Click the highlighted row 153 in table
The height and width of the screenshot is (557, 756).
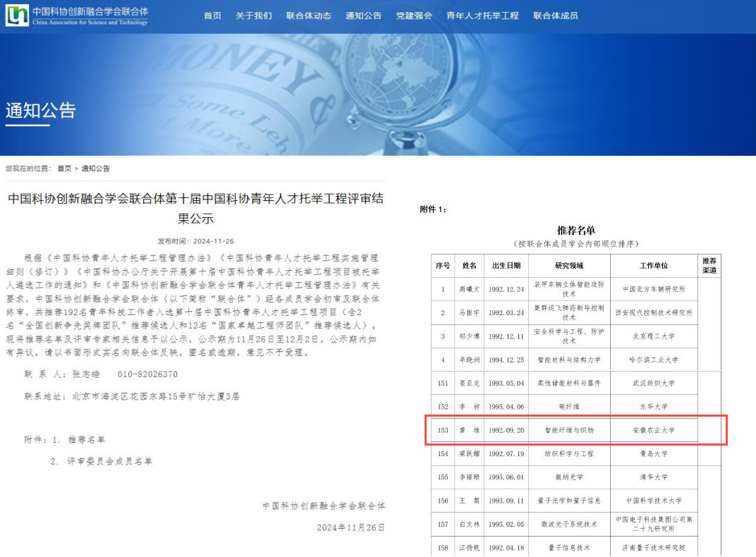(x=575, y=429)
